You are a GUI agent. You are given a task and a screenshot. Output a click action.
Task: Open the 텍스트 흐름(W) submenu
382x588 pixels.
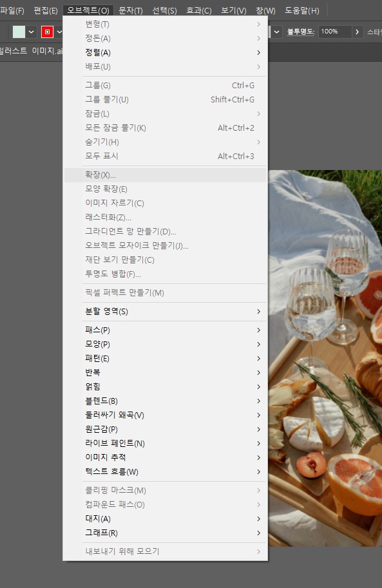click(165, 472)
